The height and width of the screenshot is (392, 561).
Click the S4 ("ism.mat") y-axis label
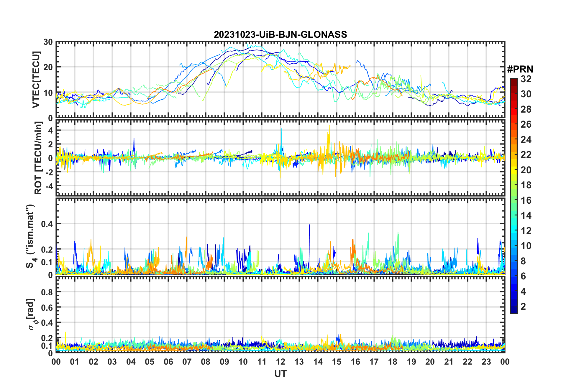pos(31,236)
